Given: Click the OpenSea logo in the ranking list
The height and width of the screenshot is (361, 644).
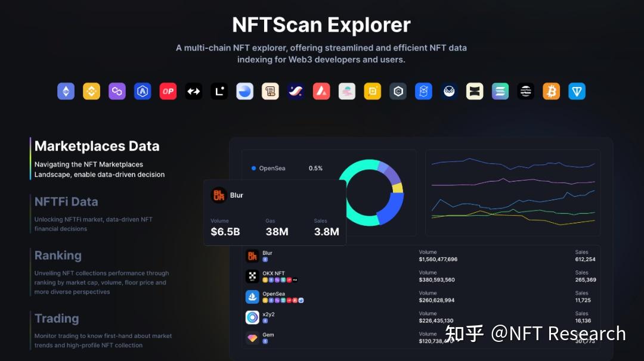Looking at the screenshot, I should click(252, 296).
